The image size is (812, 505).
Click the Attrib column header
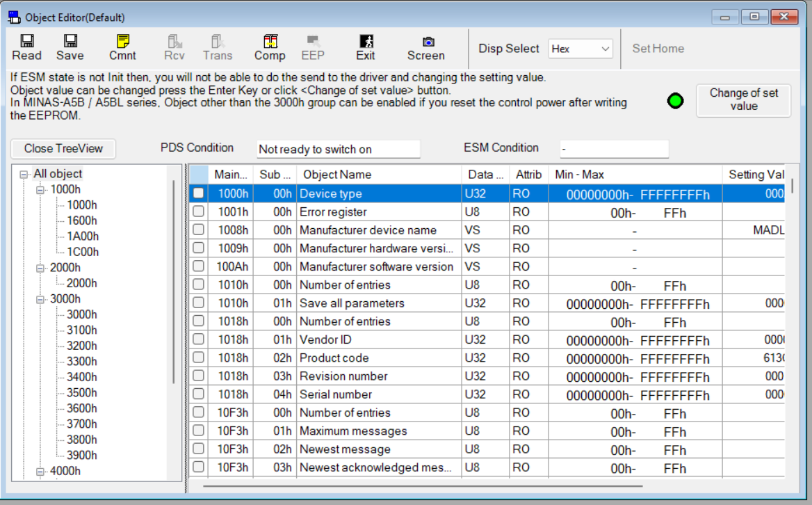[x=528, y=175]
